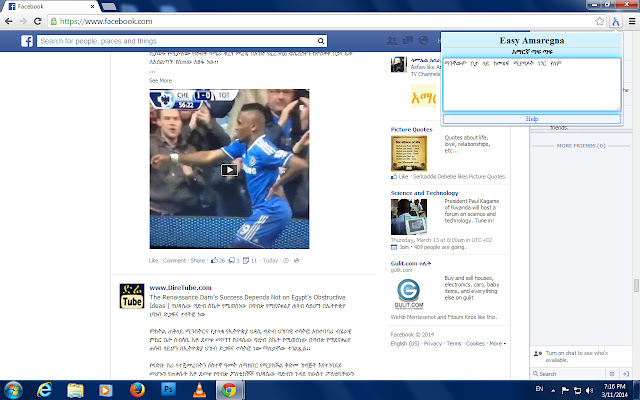Viewport: 640px width, 400px height.
Task: Show hidden tray icons arrow
Action: coord(553,391)
